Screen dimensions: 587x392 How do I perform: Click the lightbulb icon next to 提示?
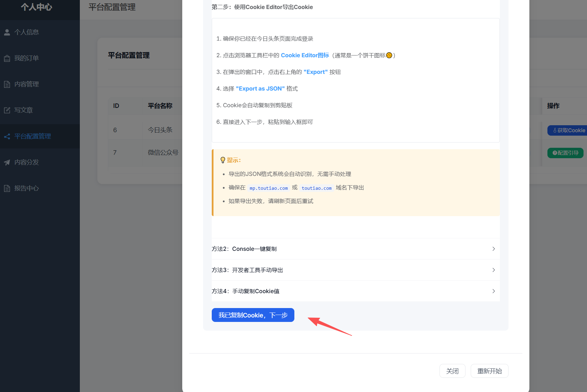(223, 160)
